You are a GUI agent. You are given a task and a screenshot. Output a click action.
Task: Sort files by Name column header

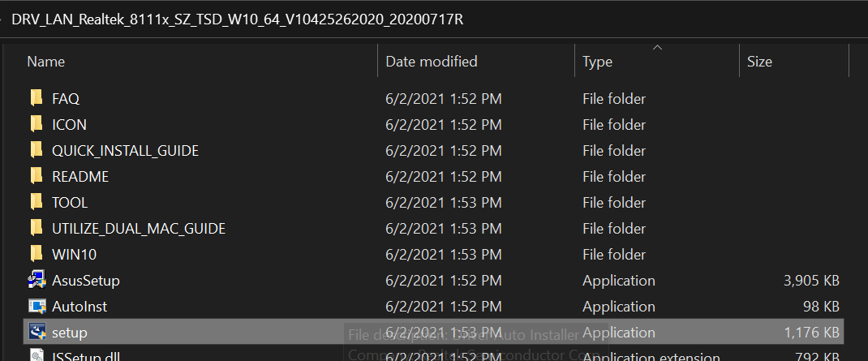pyautogui.click(x=46, y=61)
